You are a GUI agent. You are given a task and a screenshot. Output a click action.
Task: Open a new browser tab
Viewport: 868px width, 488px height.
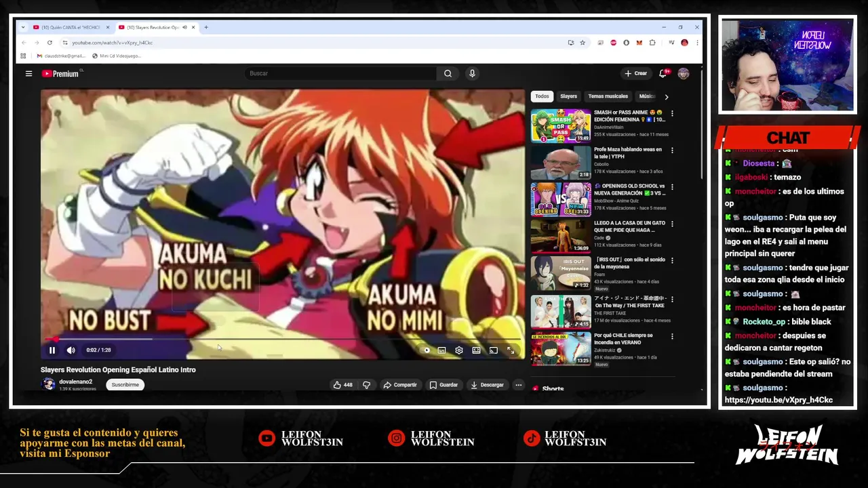(206, 27)
